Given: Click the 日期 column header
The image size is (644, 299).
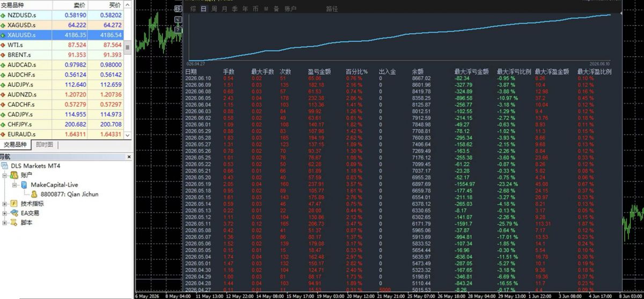Looking at the screenshot, I should tap(191, 71).
